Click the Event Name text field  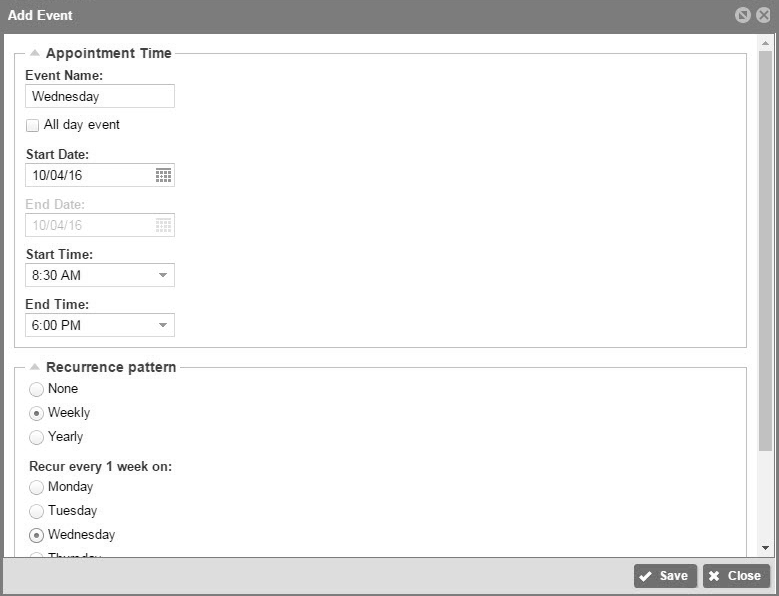click(x=100, y=96)
